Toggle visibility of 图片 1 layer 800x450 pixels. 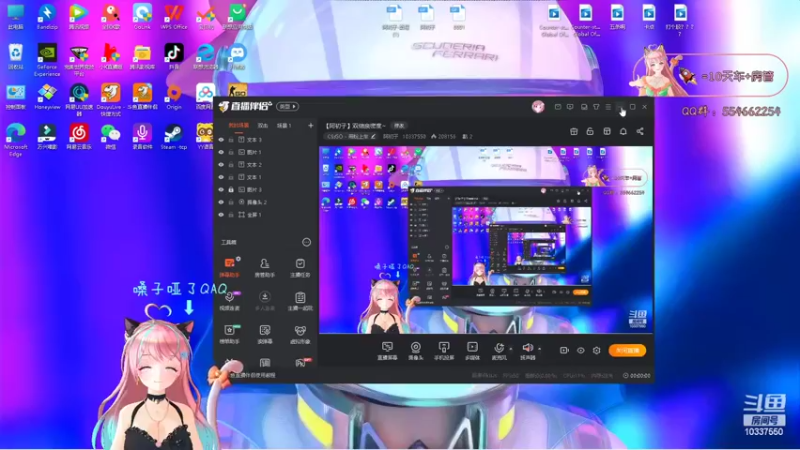221,152
